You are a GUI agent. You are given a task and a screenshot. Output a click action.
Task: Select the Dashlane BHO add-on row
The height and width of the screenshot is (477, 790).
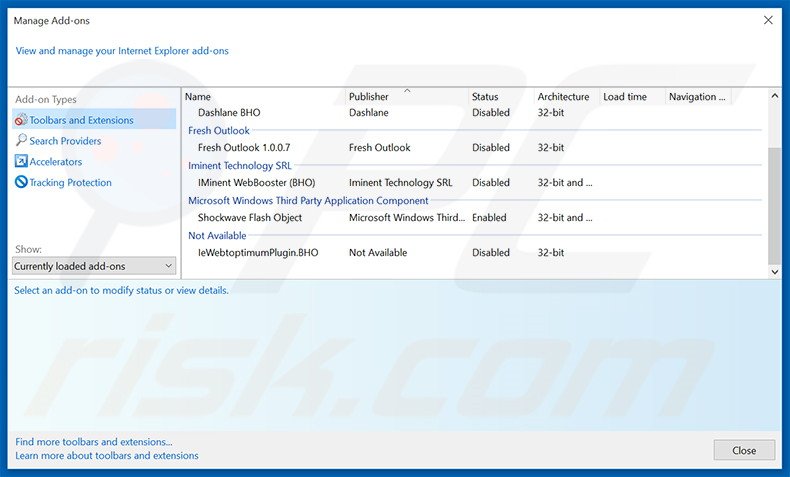229,113
